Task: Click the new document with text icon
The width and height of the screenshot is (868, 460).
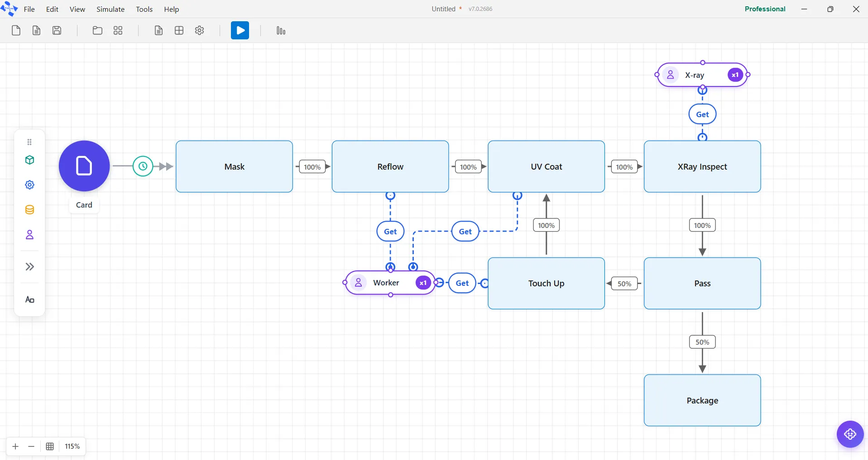Action: (37, 30)
